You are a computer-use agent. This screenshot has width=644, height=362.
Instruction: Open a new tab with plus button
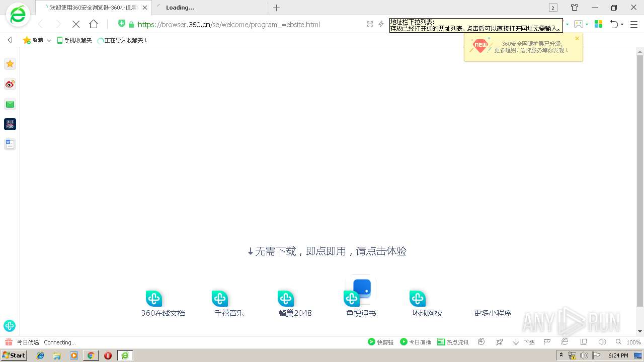[276, 8]
